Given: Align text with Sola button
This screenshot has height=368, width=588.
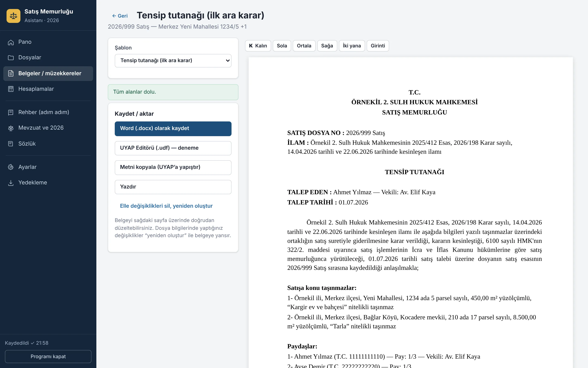Looking at the screenshot, I should pos(282,46).
